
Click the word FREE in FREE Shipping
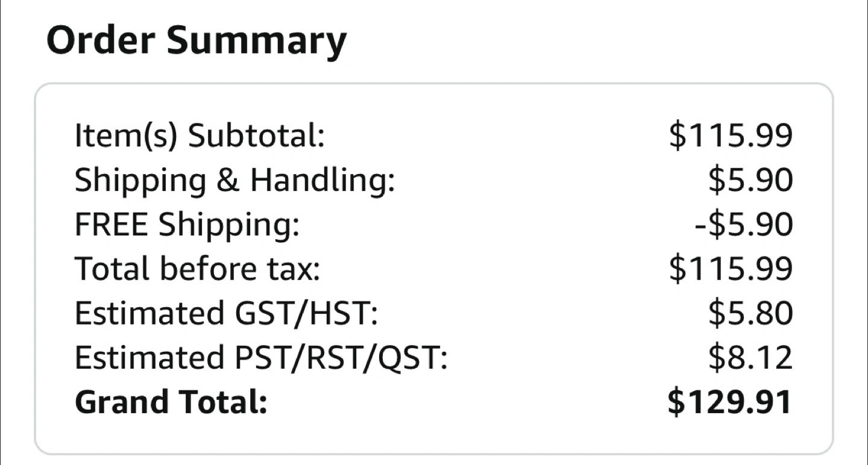(112, 225)
